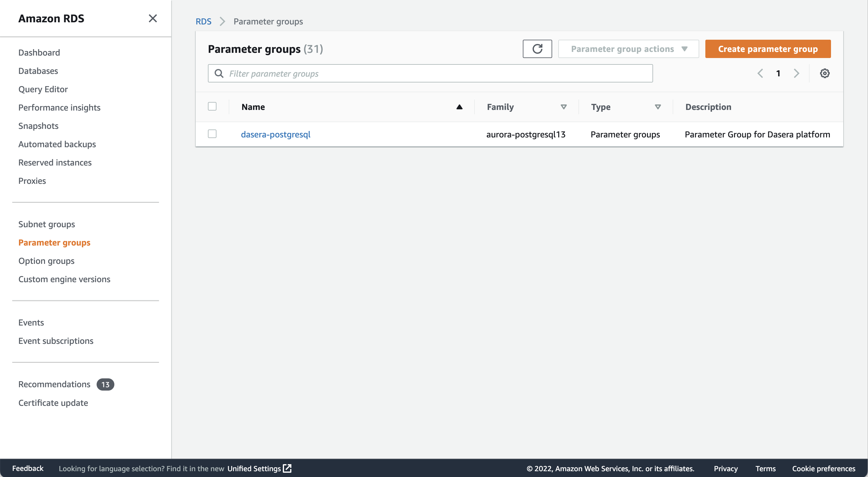
Task: Click the RDS breadcrumb link
Action: 203,22
